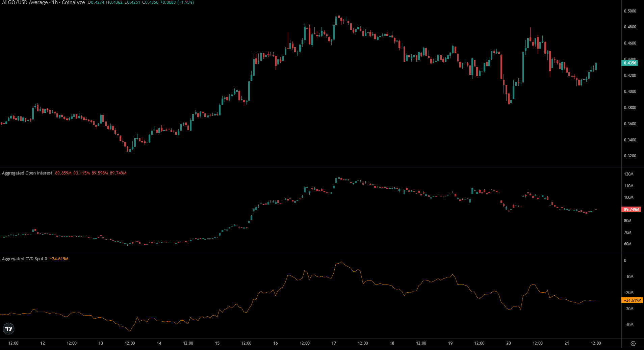Screen dimensions: 644x350
Task: Click the −40M CVD axis label
Action: (x=628, y=325)
